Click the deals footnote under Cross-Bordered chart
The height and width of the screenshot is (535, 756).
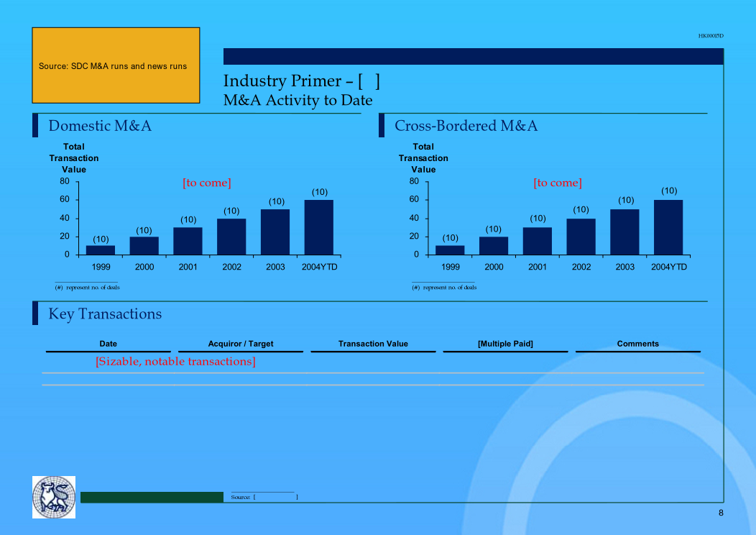click(x=444, y=288)
